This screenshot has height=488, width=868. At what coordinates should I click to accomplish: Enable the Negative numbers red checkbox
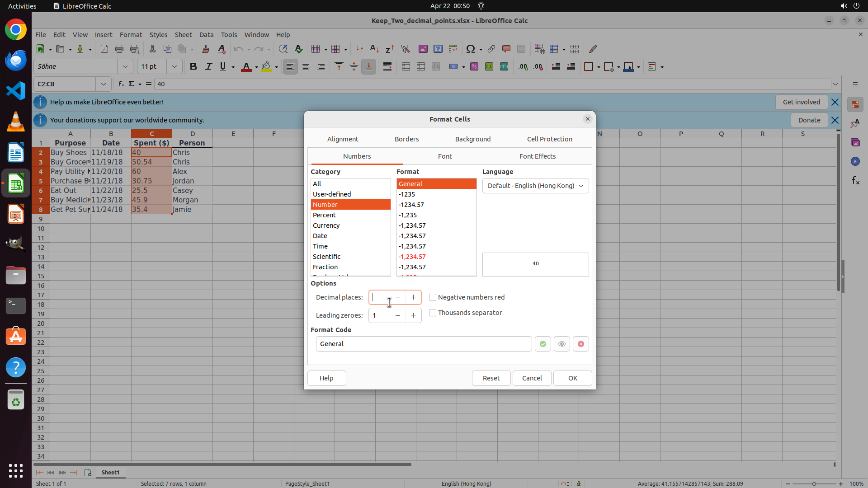point(433,297)
